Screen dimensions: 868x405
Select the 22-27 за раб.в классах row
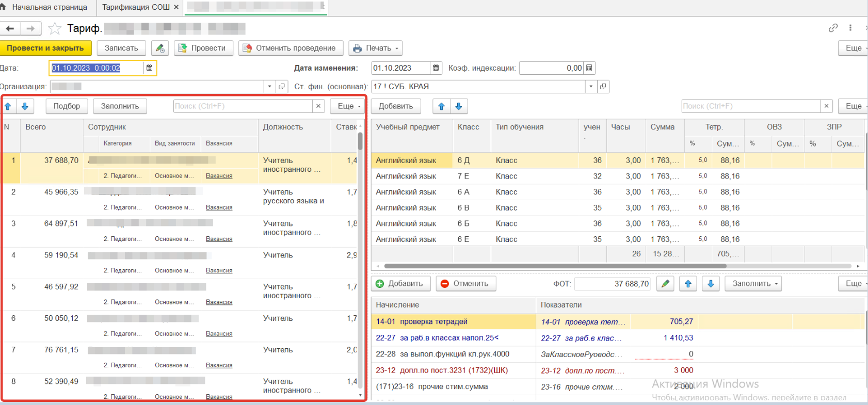(x=437, y=338)
